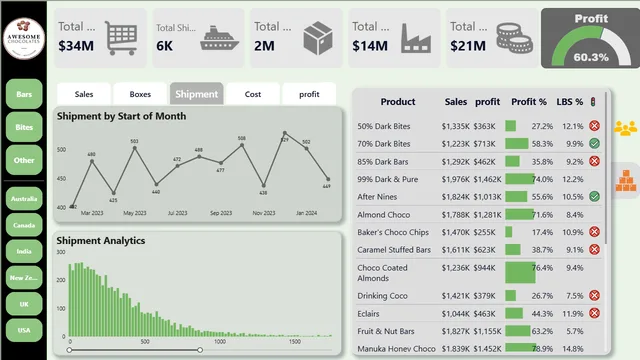Sort by the profit column header

(x=487, y=102)
